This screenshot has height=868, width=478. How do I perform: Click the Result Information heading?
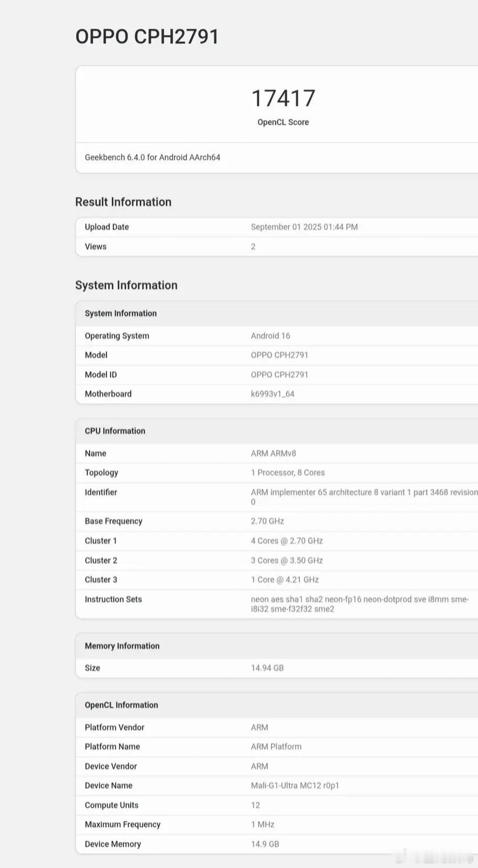[x=123, y=202]
